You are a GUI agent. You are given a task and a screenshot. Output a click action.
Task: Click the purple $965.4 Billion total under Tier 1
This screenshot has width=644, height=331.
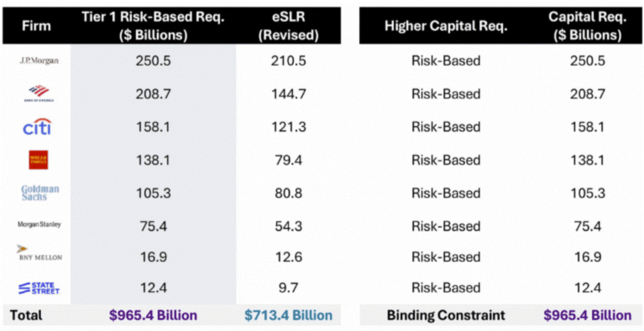pyautogui.click(x=153, y=315)
